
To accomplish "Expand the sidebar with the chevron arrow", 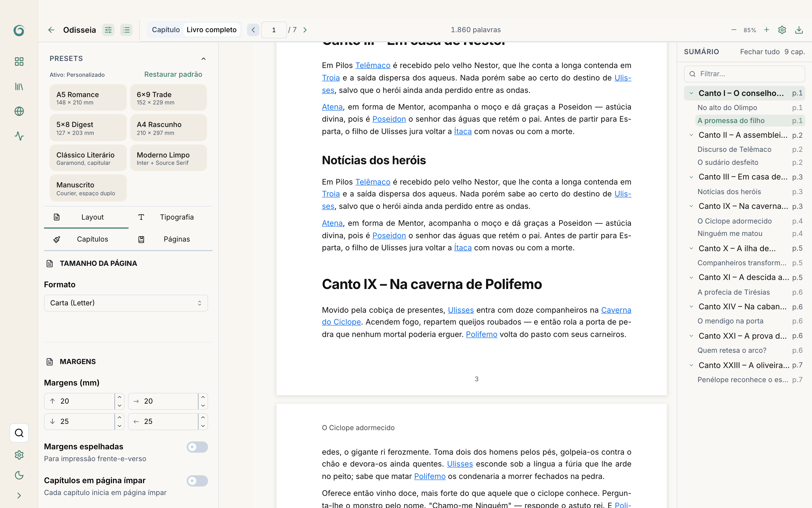I will pos(19,496).
